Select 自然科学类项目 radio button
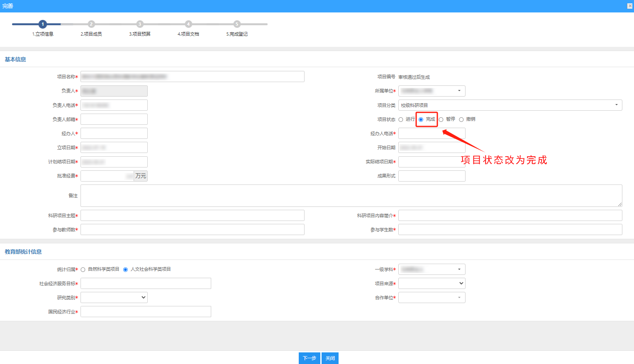The width and height of the screenshot is (634, 364). point(83,269)
